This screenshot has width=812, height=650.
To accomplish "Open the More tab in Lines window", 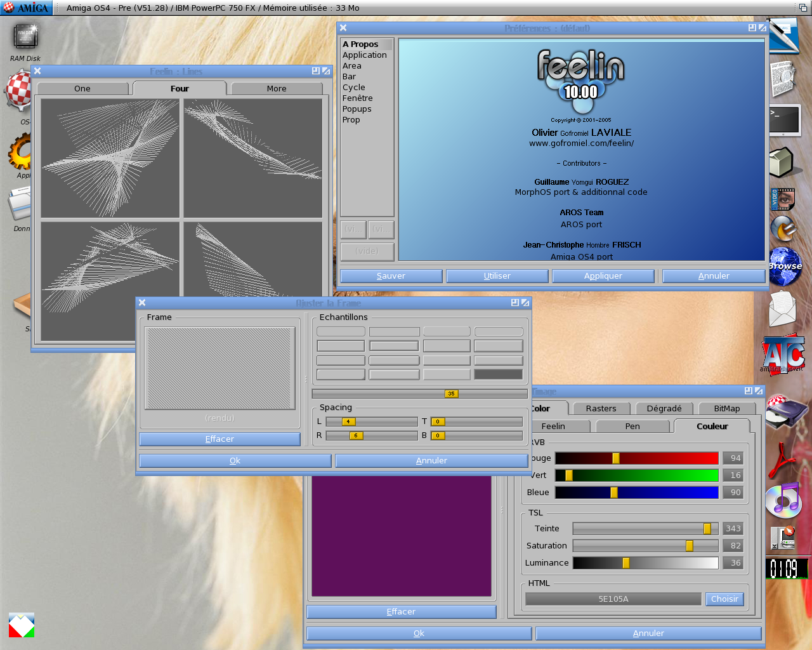I will coord(277,89).
